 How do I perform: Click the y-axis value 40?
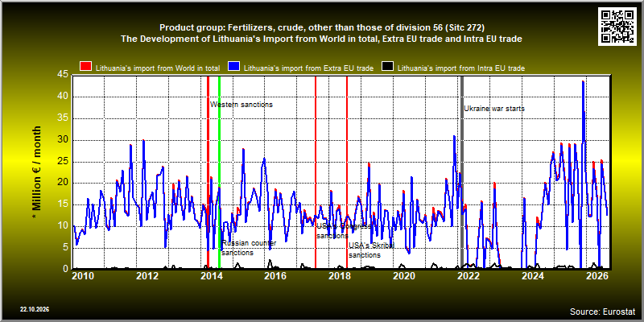(63, 97)
